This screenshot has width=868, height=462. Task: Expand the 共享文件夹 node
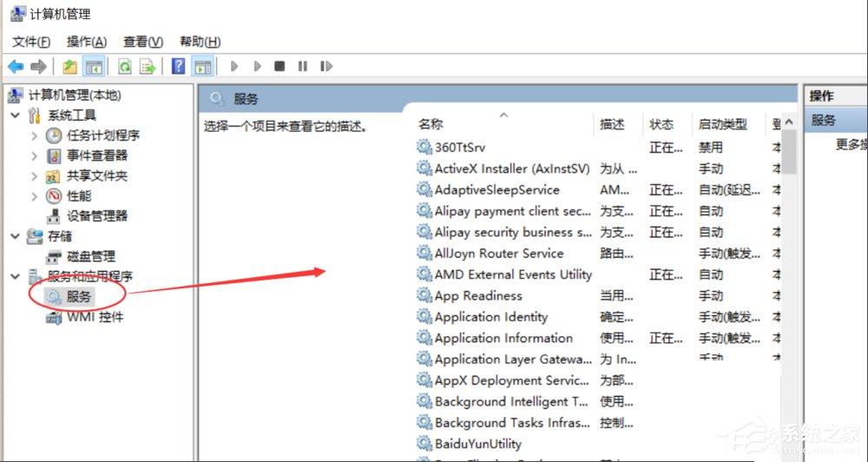tap(35, 176)
